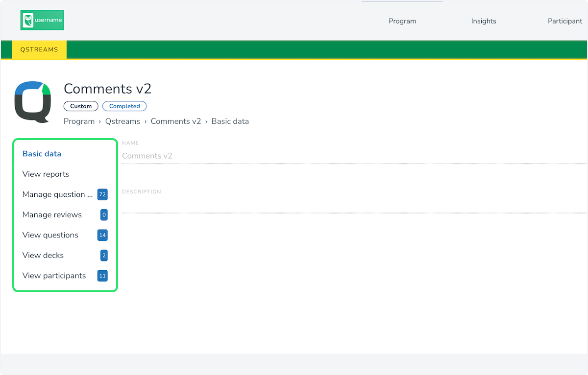Click the 2 badge next to View decks

104,255
